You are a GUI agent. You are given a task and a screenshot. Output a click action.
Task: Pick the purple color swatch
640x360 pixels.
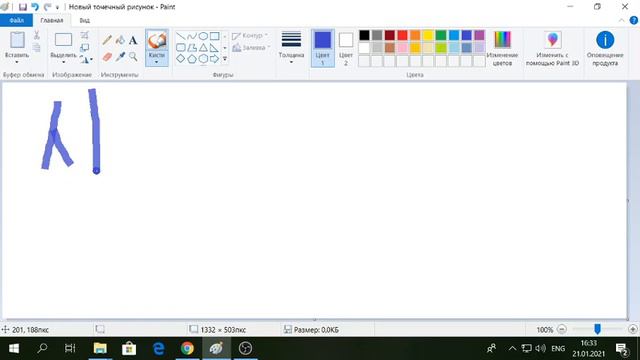click(x=479, y=35)
